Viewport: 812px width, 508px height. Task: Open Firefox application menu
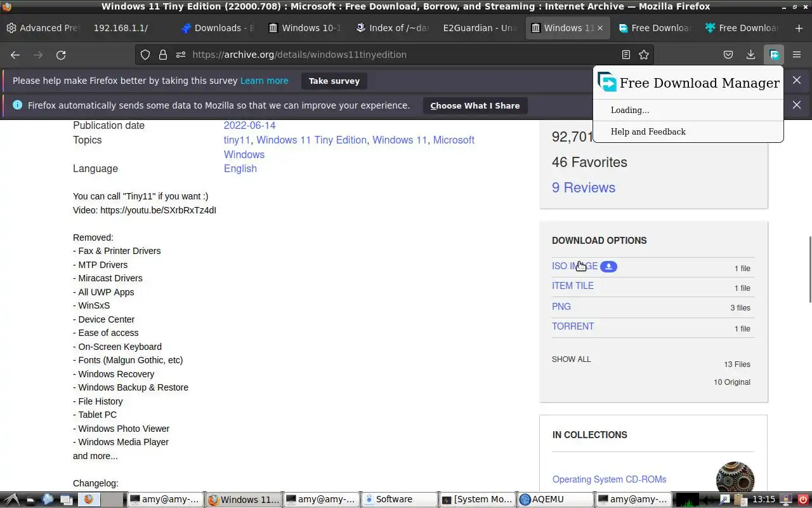tap(797, 55)
